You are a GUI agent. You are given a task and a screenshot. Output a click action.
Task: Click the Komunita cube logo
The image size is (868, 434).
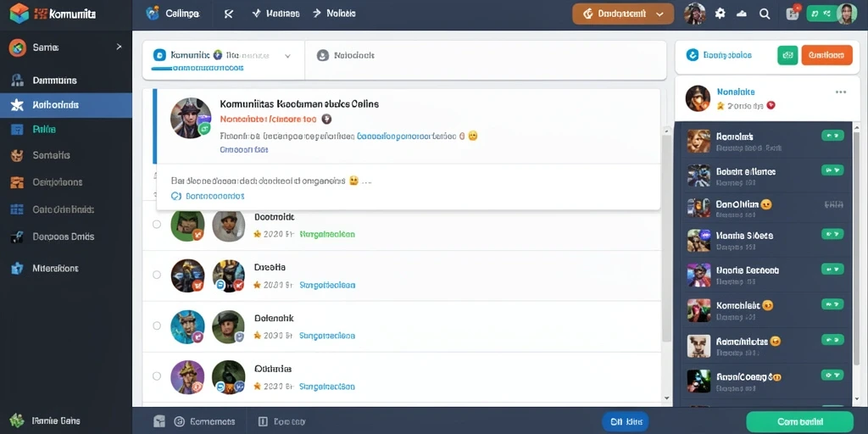pos(19,14)
